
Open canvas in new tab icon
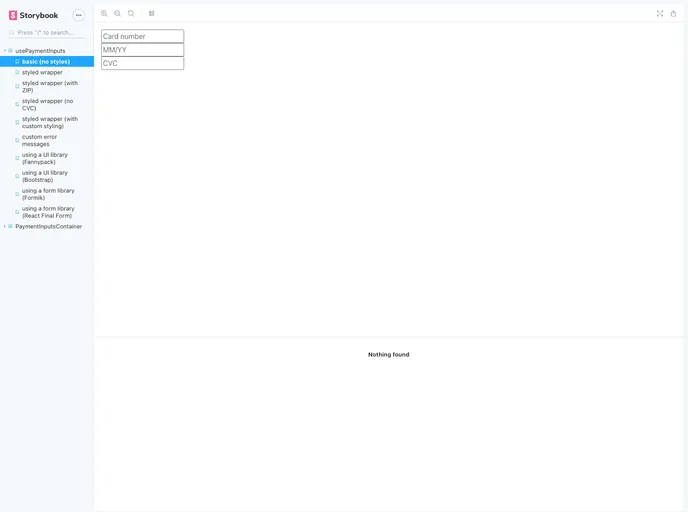[674, 14]
